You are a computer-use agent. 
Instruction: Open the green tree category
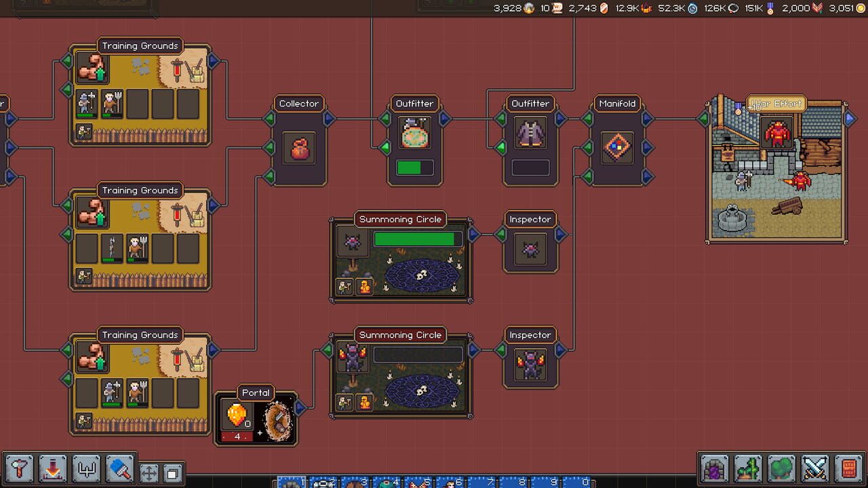(782, 469)
